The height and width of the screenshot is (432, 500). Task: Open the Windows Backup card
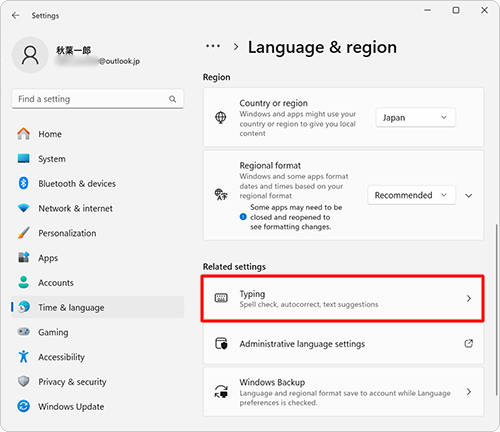pos(343,392)
